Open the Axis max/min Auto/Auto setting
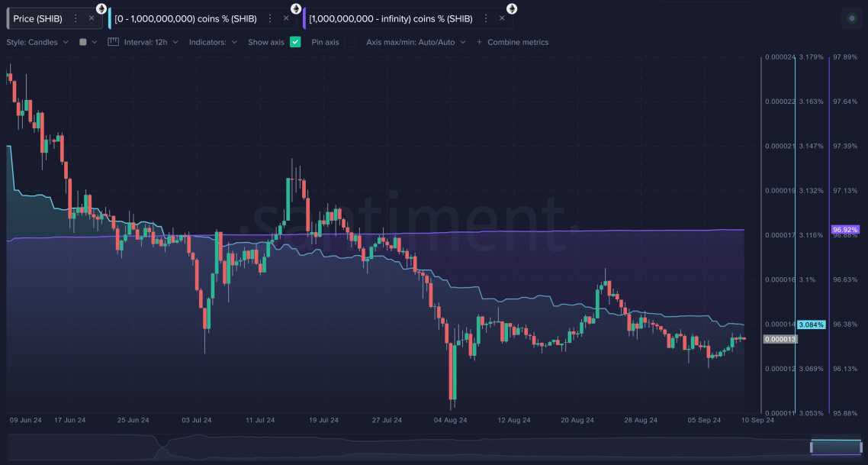This screenshot has width=868, height=465. point(416,42)
